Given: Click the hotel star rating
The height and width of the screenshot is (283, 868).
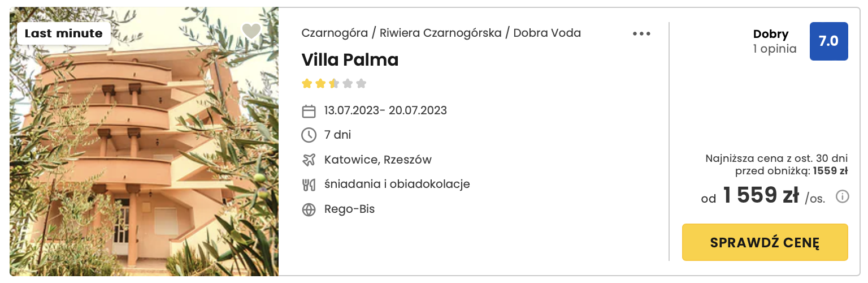Looking at the screenshot, I should pos(333,84).
